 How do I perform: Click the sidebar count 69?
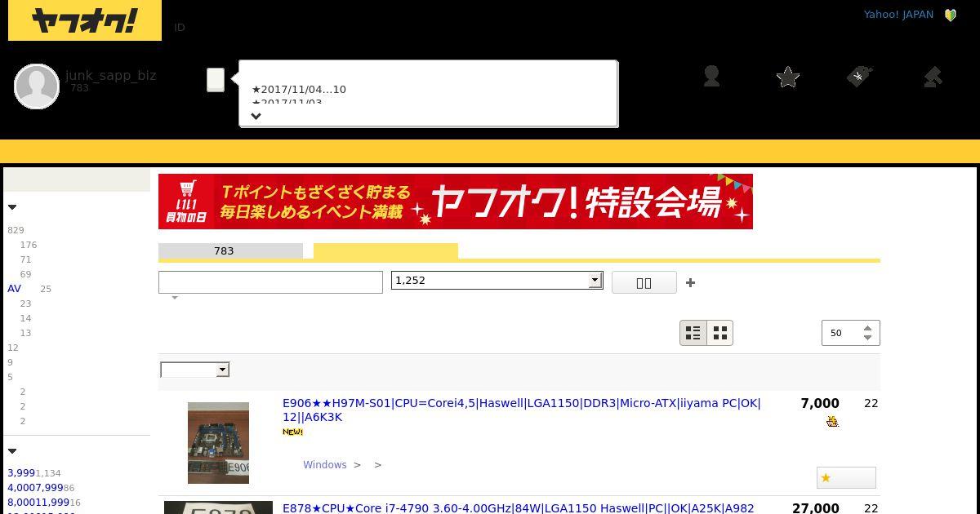(25, 274)
